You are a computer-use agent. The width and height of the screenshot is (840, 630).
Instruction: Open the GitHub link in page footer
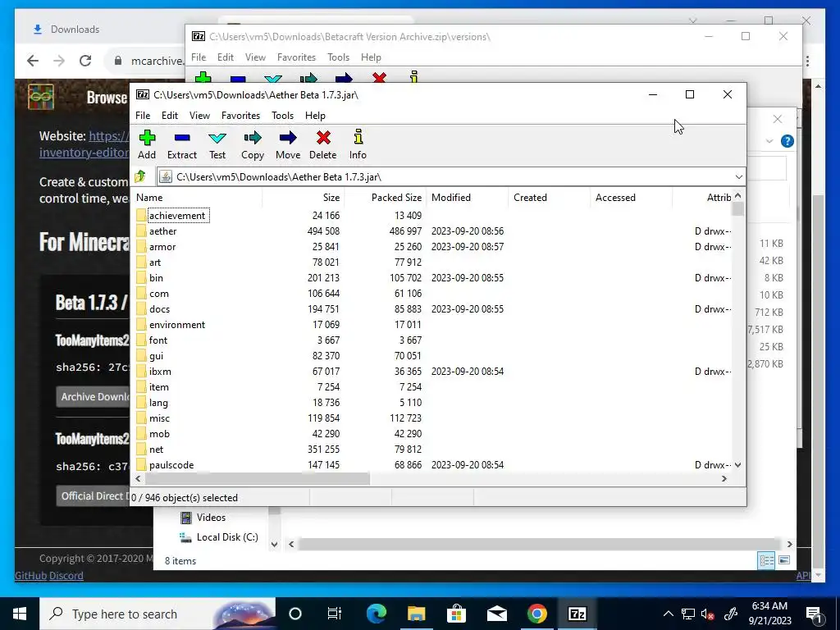[31, 575]
